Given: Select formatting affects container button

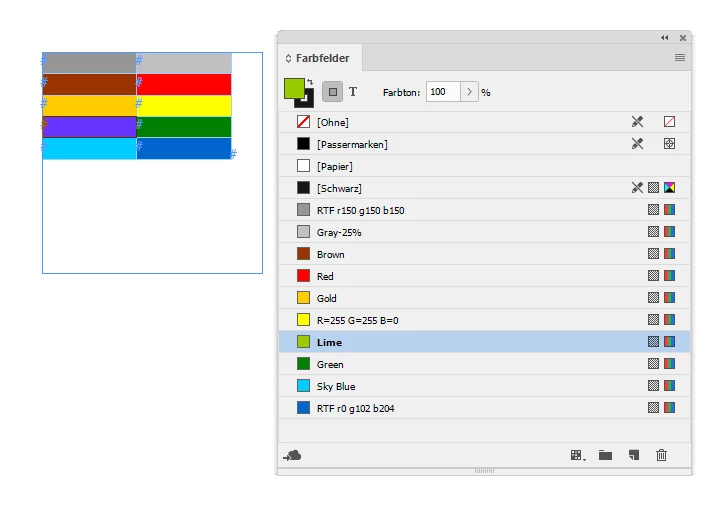Looking at the screenshot, I should click(x=333, y=92).
